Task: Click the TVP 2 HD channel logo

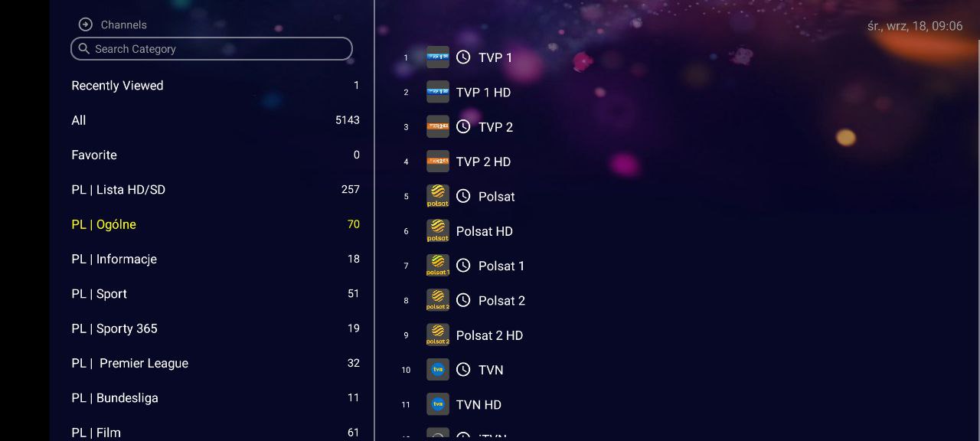Action: (437, 162)
